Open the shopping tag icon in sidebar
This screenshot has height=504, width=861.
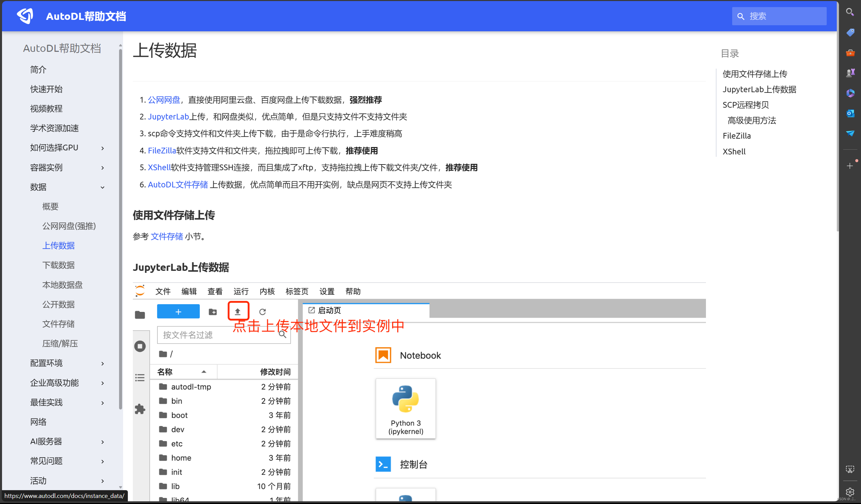850,32
